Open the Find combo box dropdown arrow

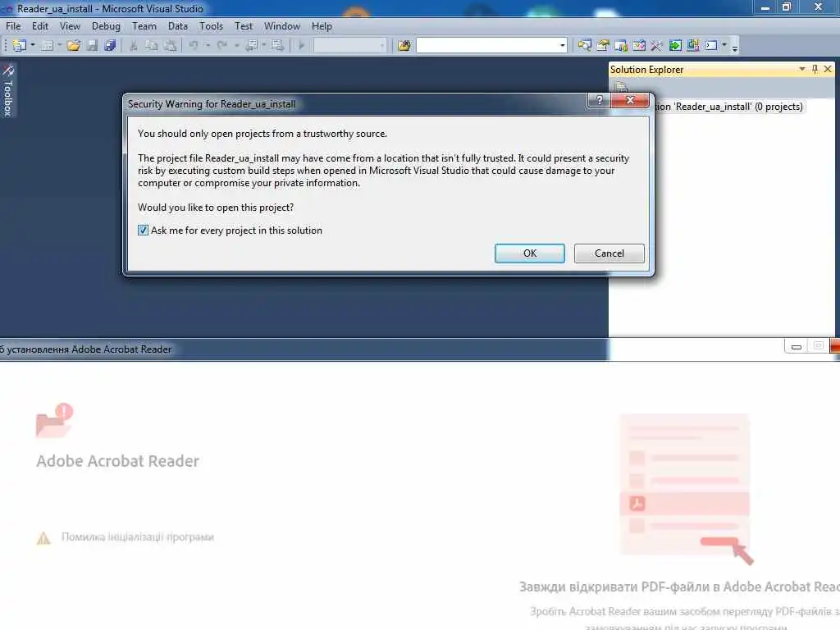click(x=562, y=46)
